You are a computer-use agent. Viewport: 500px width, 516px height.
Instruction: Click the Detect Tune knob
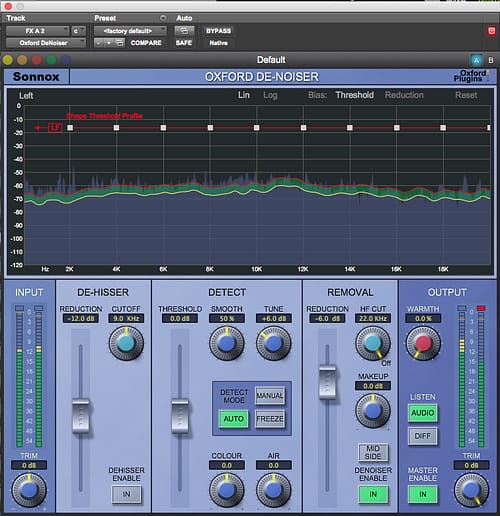coord(274,344)
